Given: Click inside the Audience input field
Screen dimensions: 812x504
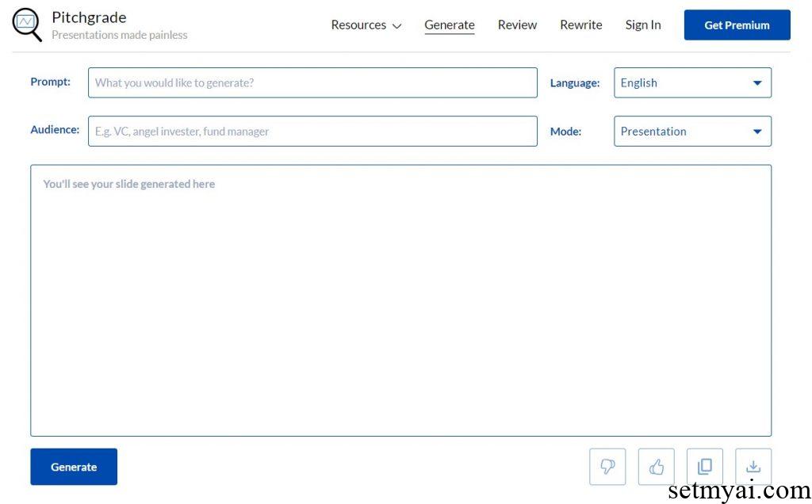Looking at the screenshot, I should pos(312,131).
